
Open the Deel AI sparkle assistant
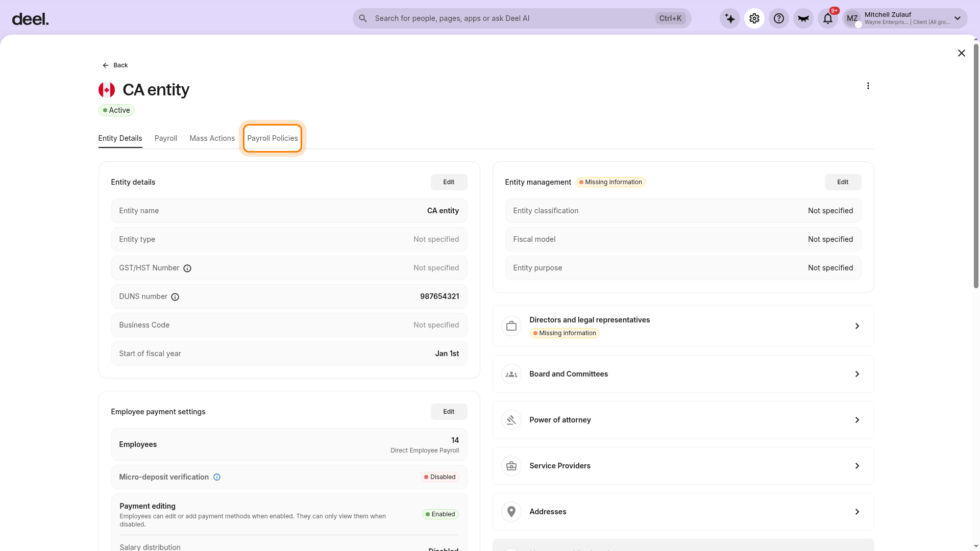tap(730, 18)
